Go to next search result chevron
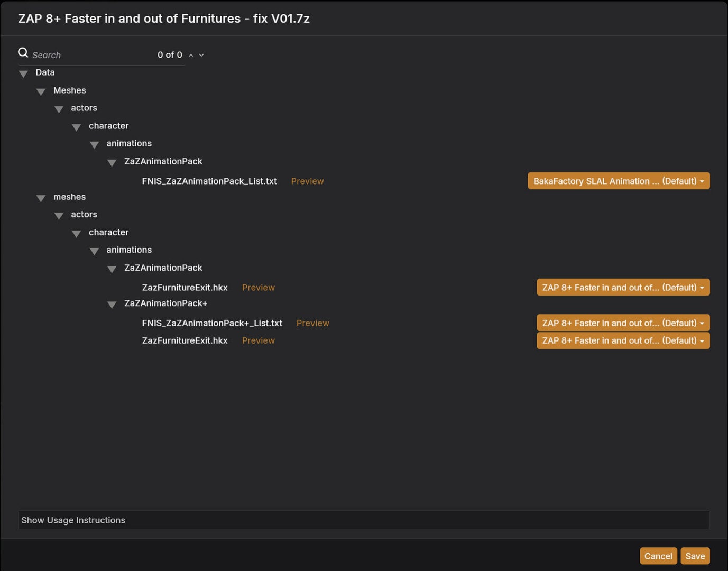728x571 pixels. (x=201, y=55)
